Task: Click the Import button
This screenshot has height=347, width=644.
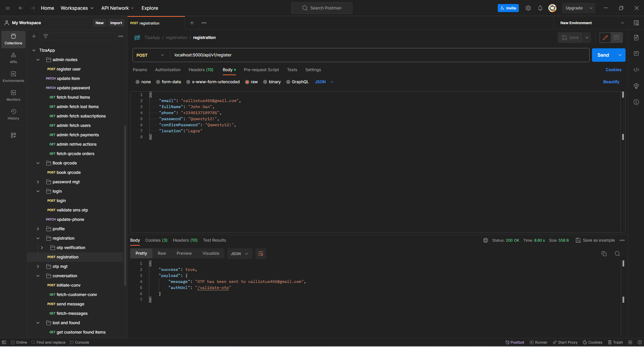Action: click(x=116, y=23)
